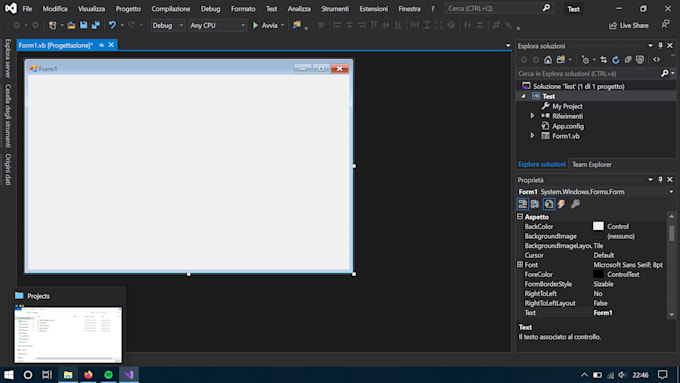Click the Save floppy disk icon

point(83,25)
